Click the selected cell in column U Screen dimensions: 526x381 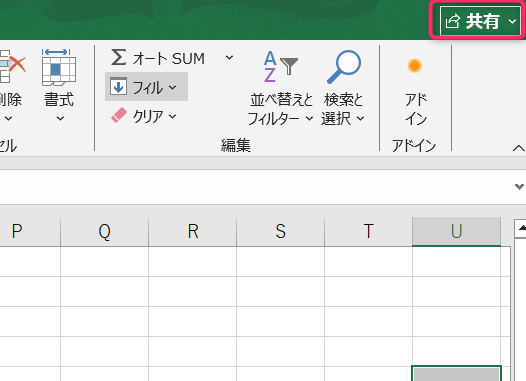456,374
